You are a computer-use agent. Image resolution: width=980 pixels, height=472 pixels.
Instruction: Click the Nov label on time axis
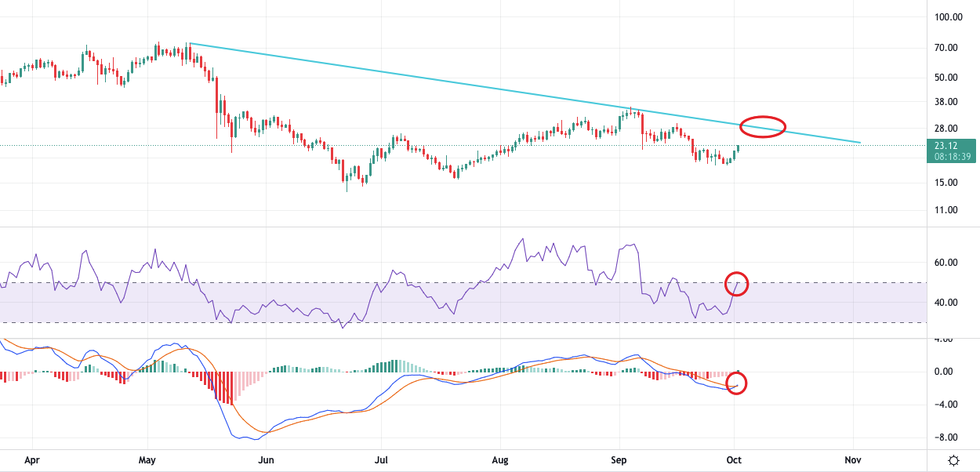853,461
